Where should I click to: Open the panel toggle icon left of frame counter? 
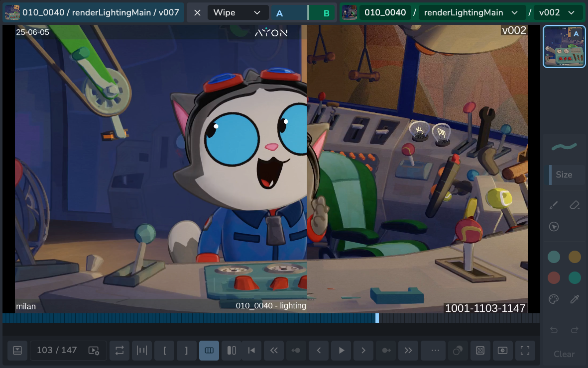(17, 351)
